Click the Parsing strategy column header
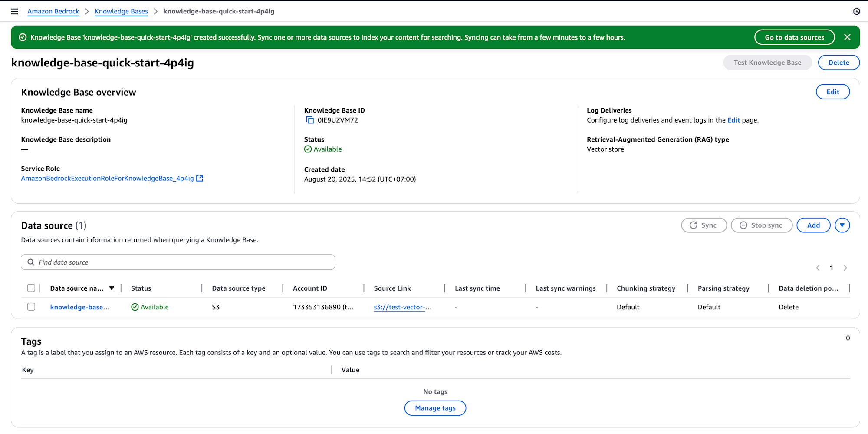Viewport: 868px width, 434px height. (723, 288)
